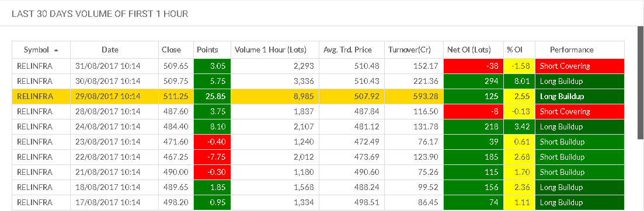Click the % OI value 3.42
Screen dimensions: 644x211
pos(520,126)
